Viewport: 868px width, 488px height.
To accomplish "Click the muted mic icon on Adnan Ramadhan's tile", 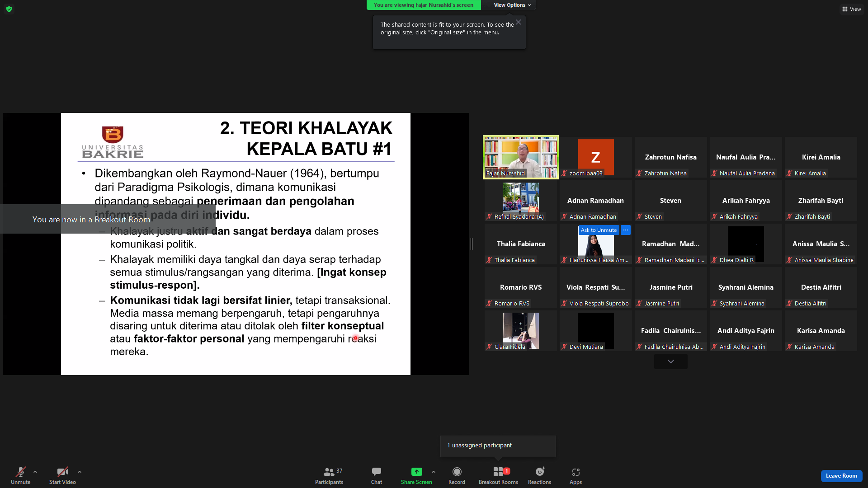I will click(564, 217).
